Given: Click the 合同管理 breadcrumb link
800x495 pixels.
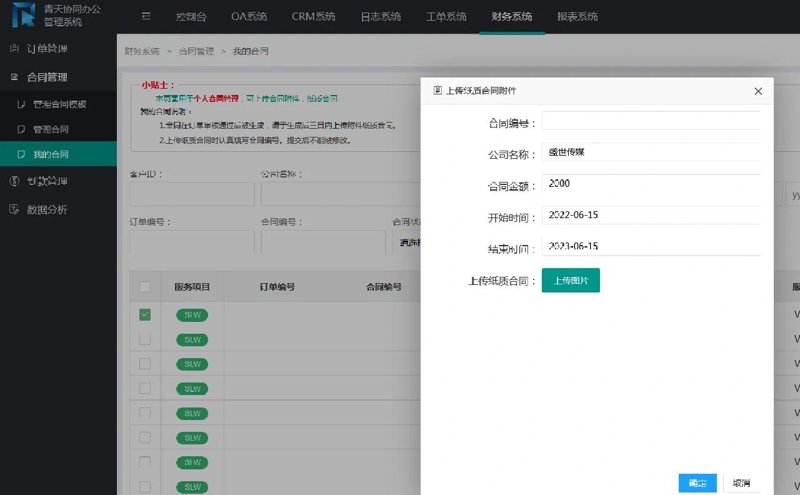Looking at the screenshot, I should point(196,51).
